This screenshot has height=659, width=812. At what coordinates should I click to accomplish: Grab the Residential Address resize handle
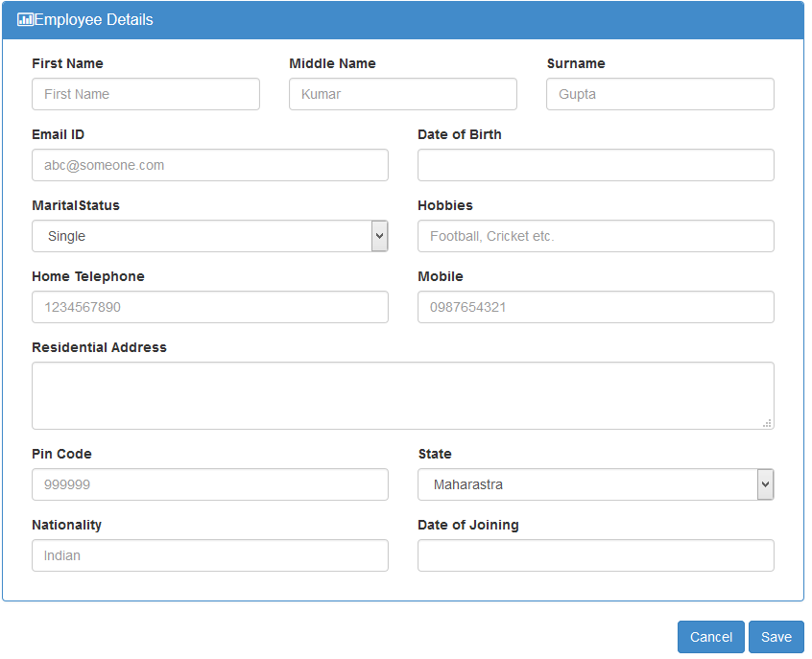(x=767, y=422)
